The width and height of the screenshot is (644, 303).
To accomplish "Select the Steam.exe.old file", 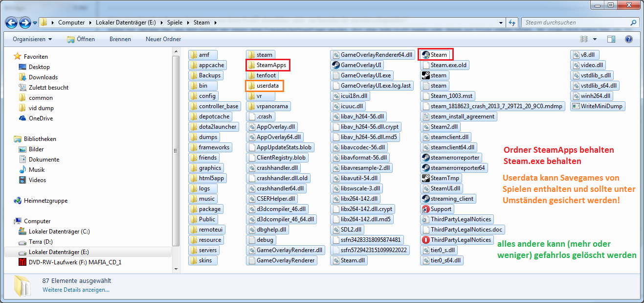I will 444,65.
